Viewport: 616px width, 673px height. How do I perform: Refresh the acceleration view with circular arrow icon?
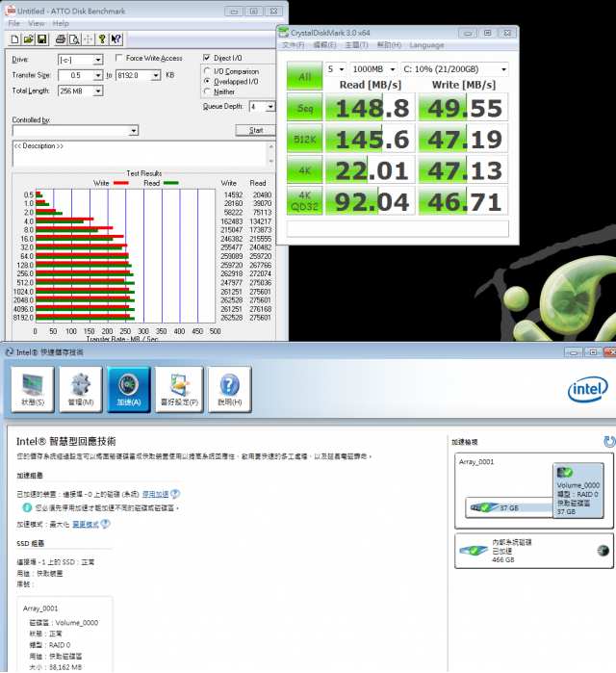[x=609, y=441]
